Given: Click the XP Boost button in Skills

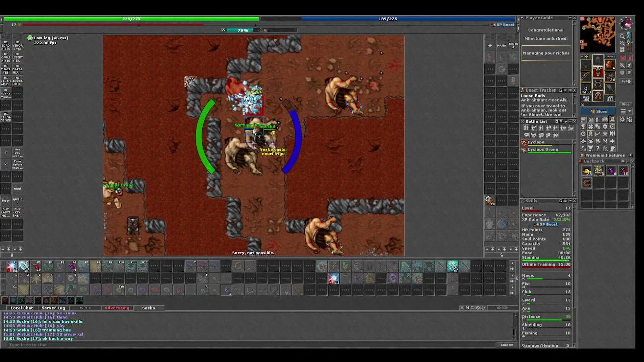Looking at the screenshot, I should point(546,224).
